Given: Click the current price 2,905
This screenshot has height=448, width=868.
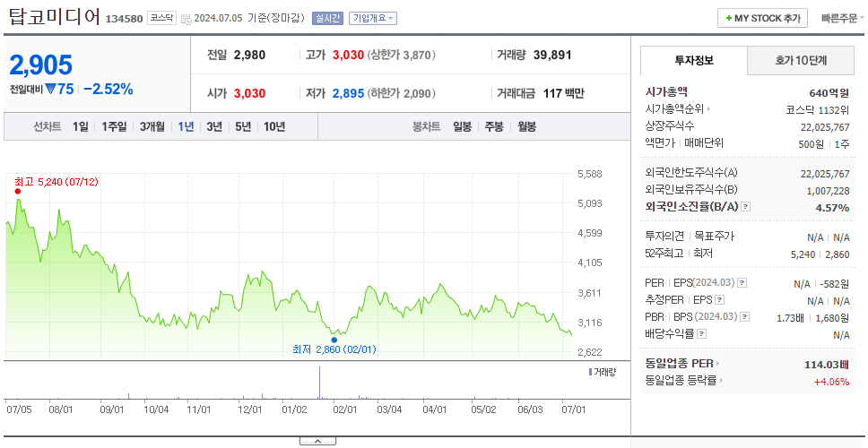Looking at the screenshot, I should (40, 65).
